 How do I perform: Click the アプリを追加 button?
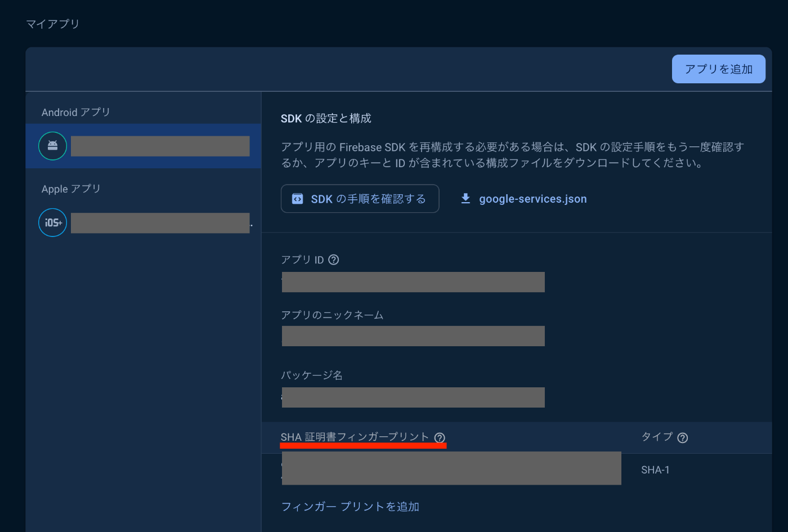point(718,69)
